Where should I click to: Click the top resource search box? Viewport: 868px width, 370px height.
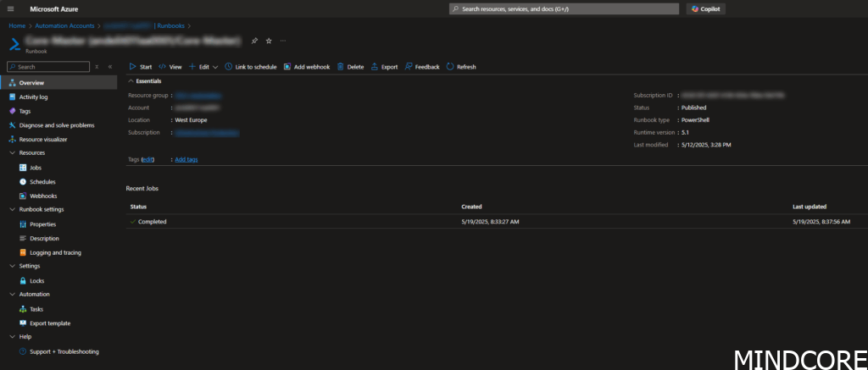pyautogui.click(x=564, y=8)
